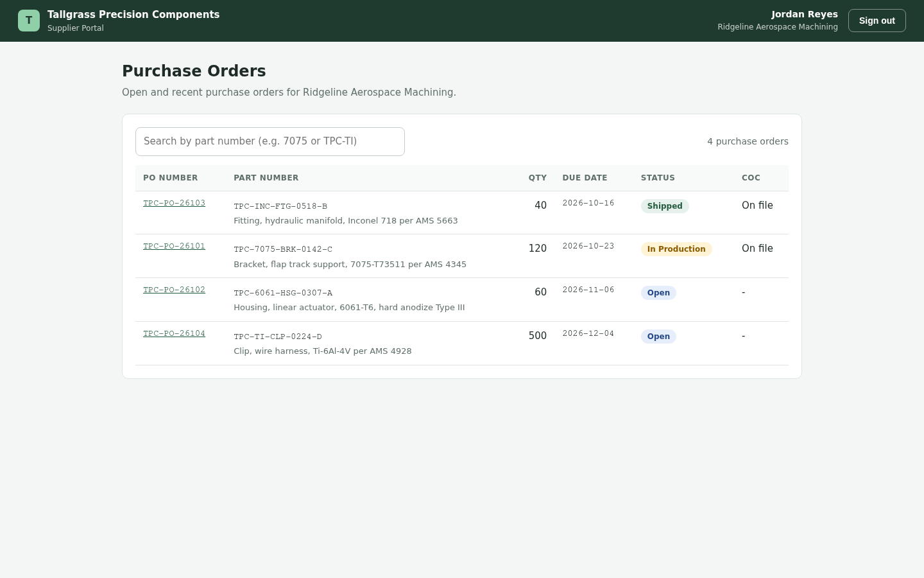924x578 pixels.
Task: Click the user name Jordan Reyes
Action: pos(805,14)
